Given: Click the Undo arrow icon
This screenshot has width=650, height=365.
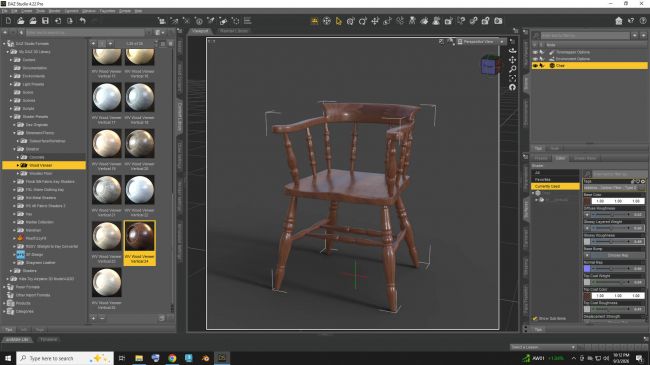Looking at the screenshot, I should 82,21.
